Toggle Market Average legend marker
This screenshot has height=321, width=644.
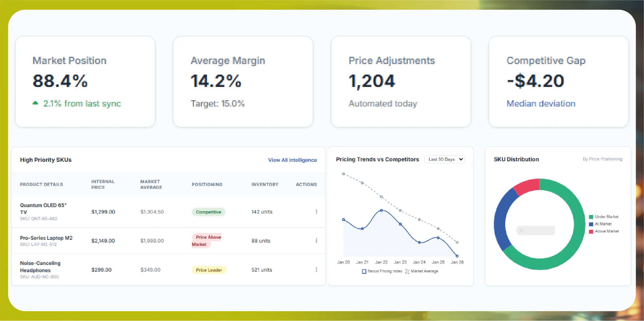tap(407, 271)
